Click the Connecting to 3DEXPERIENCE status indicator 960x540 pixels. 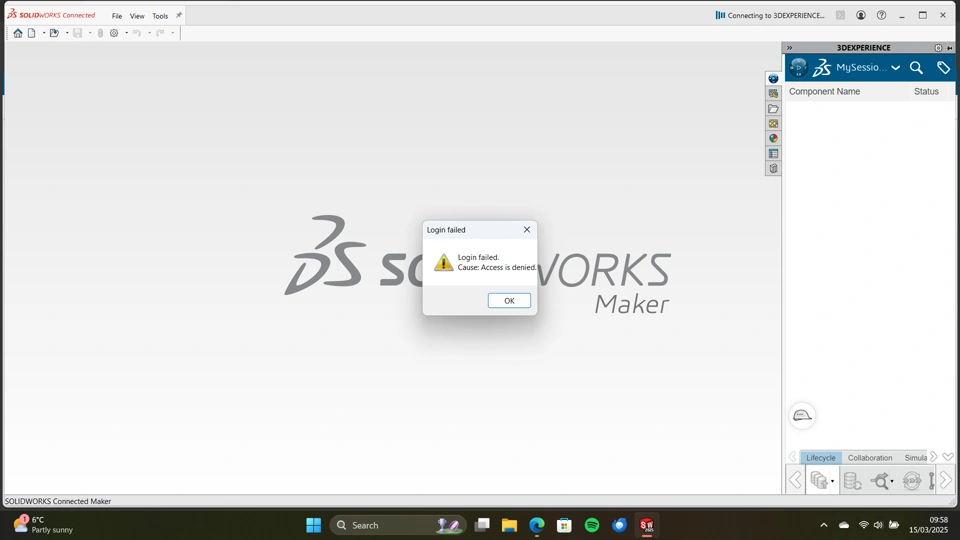[x=770, y=15]
